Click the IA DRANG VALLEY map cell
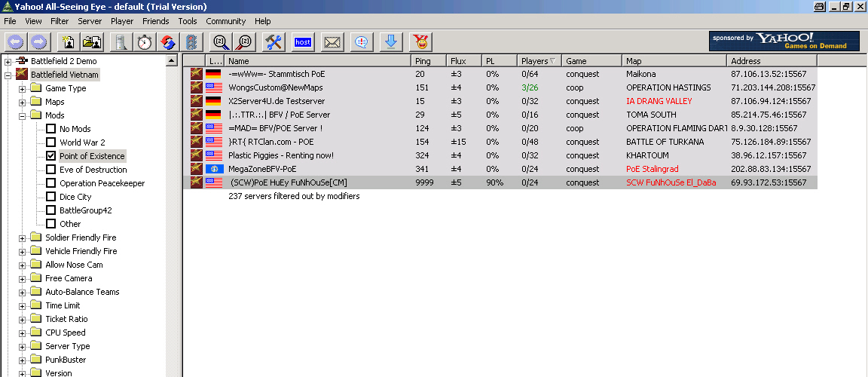The width and height of the screenshot is (868, 377). point(659,101)
